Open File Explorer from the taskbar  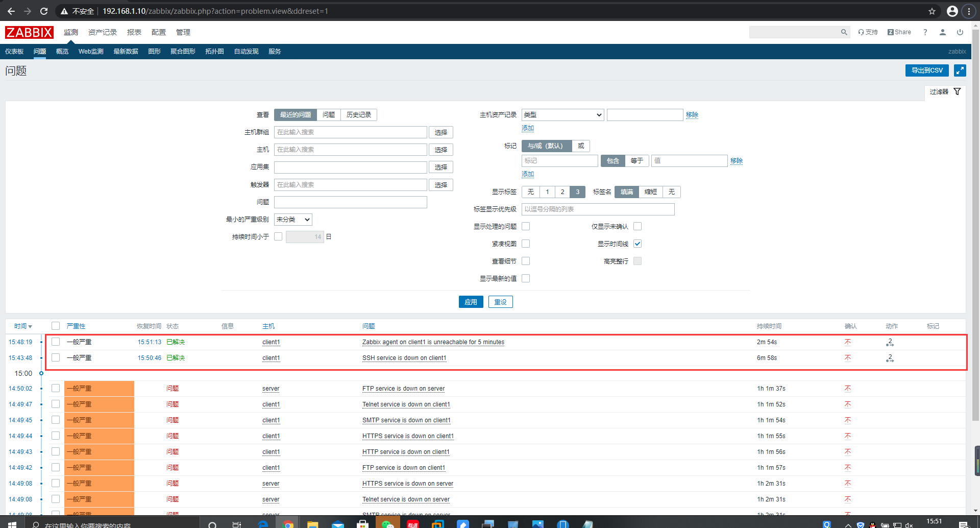[x=313, y=524]
